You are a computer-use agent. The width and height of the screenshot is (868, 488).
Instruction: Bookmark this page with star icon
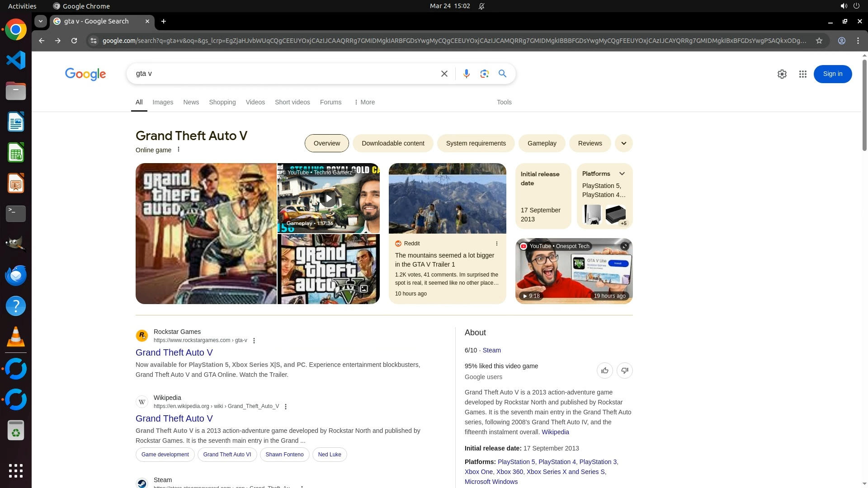(819, 41)
